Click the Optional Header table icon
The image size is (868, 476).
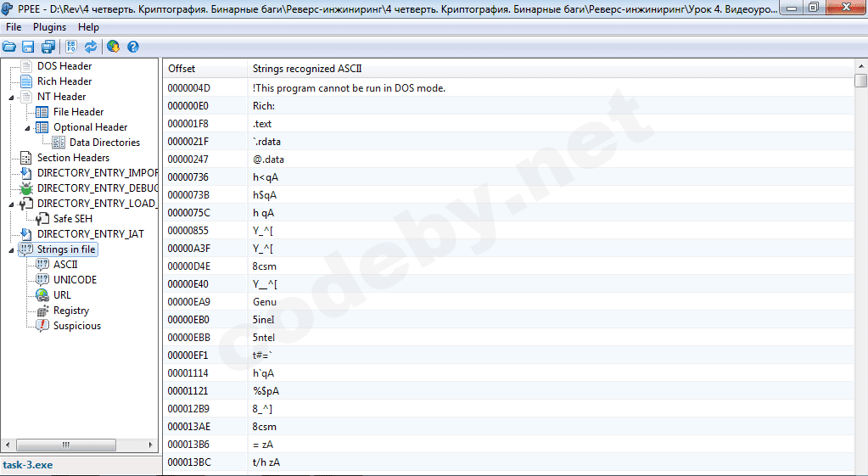click(x=42, y=127)
